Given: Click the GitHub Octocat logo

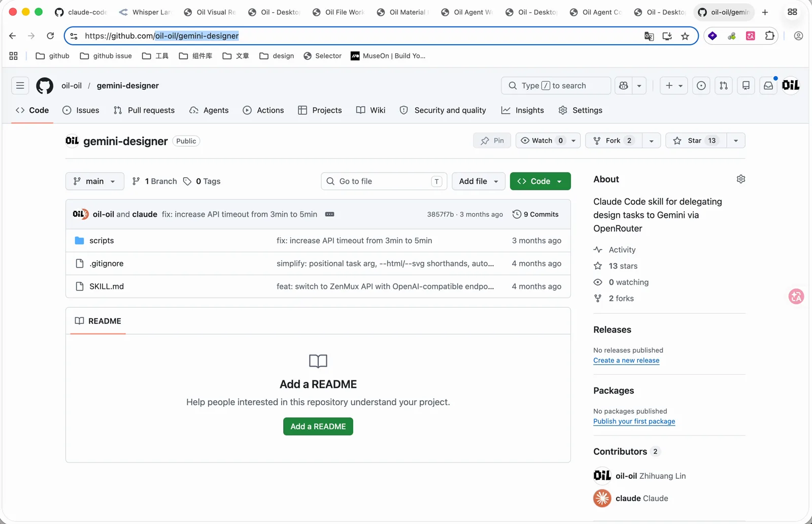Looking at the screenshot, I should [x=45, y=85].
